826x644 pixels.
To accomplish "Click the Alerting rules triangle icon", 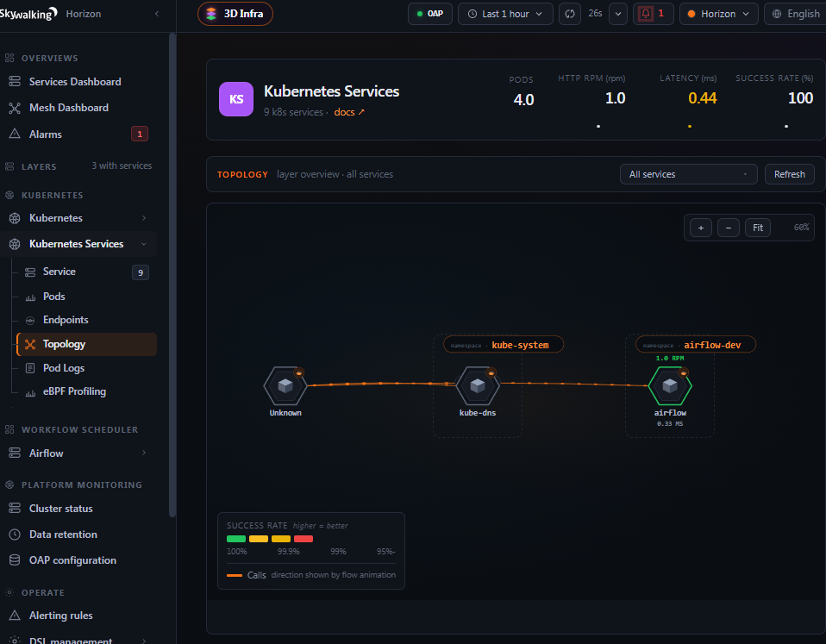I will [x=15, y=615].
